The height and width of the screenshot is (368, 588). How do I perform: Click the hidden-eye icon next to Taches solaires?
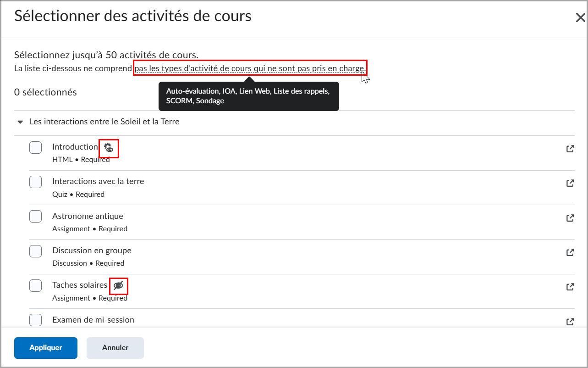point(118,285)
